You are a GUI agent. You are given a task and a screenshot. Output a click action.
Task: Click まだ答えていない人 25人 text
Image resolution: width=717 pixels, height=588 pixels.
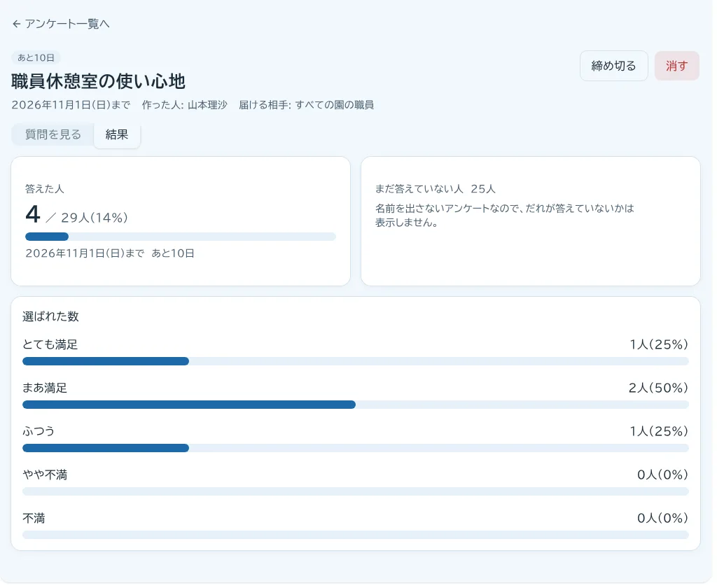coord(436,189)
